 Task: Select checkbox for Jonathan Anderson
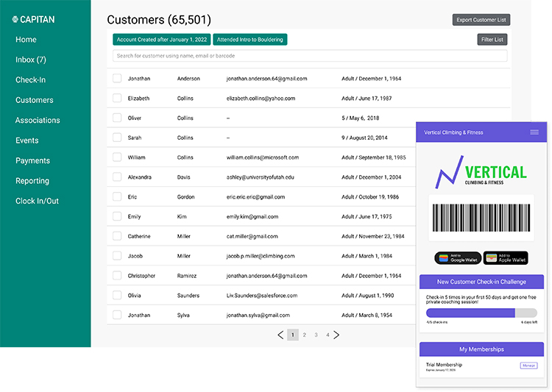point(117,78)
